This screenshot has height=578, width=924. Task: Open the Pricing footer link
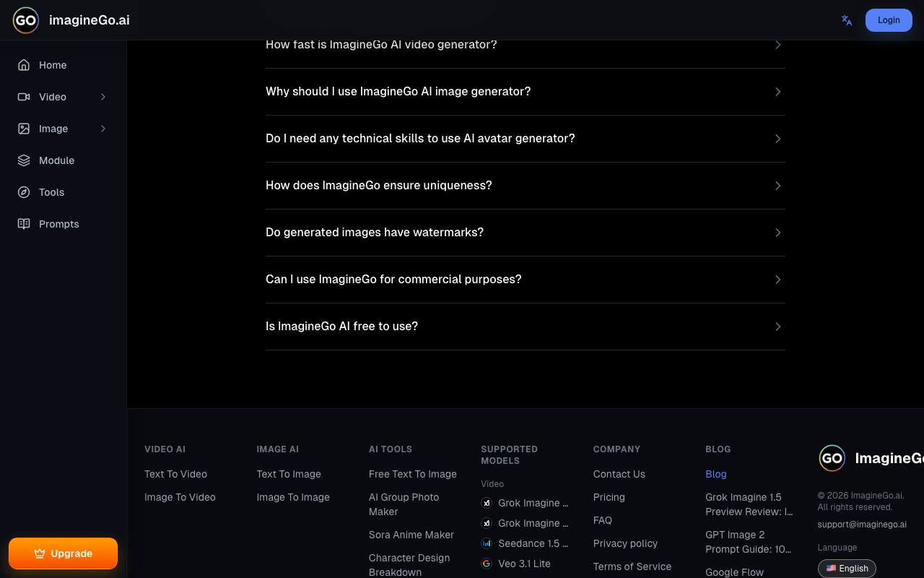609,497
